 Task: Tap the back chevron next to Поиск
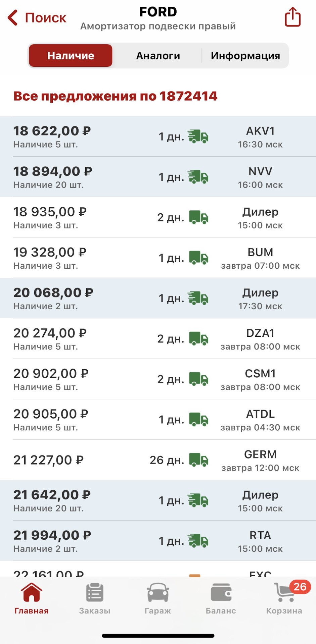pyautogui.click(x=13, y=18)
